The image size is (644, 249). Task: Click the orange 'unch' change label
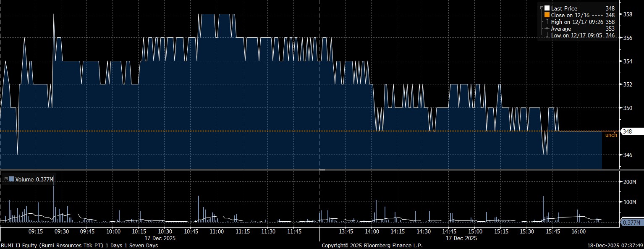611,135
